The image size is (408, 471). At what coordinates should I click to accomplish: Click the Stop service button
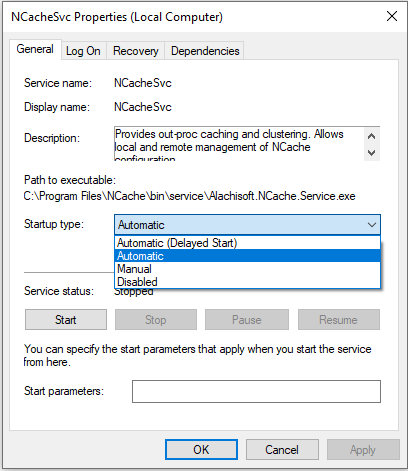(156, 320)
